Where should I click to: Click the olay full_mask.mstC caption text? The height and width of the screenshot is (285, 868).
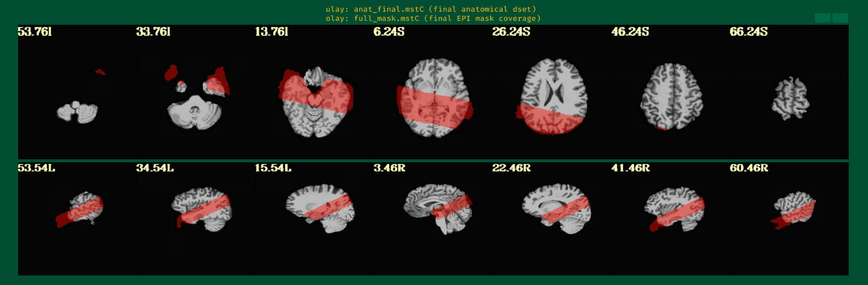click(433, 18)
